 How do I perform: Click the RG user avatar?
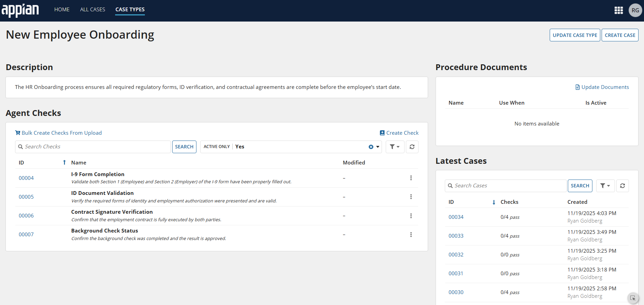(x=635, y=10)
